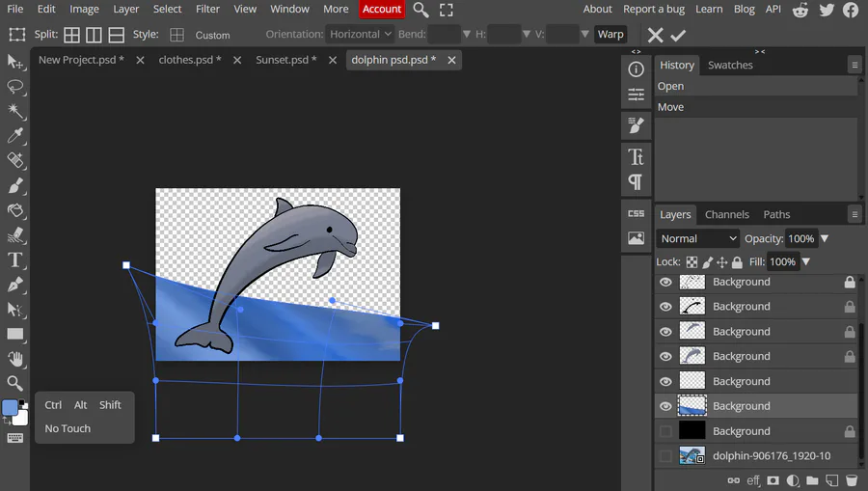Show the hidden black Background layer
This screenshot has height=491, width=868.
pos(665,431)
